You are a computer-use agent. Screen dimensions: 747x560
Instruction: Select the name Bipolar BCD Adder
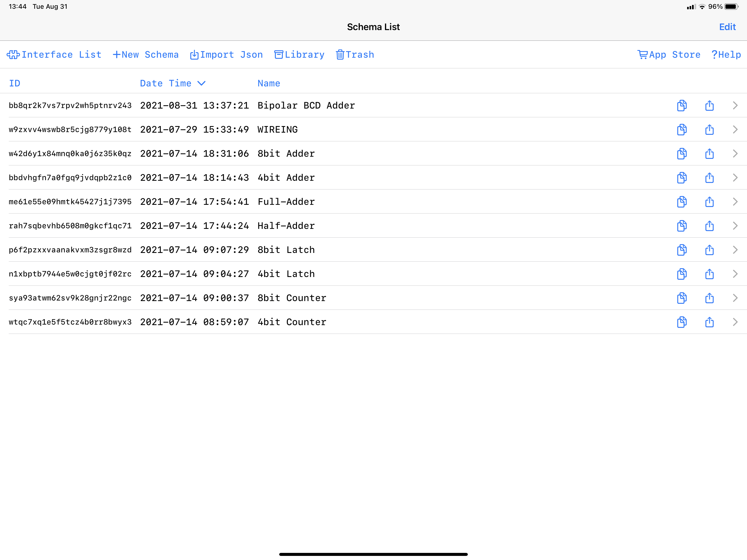tap(306, 105)
